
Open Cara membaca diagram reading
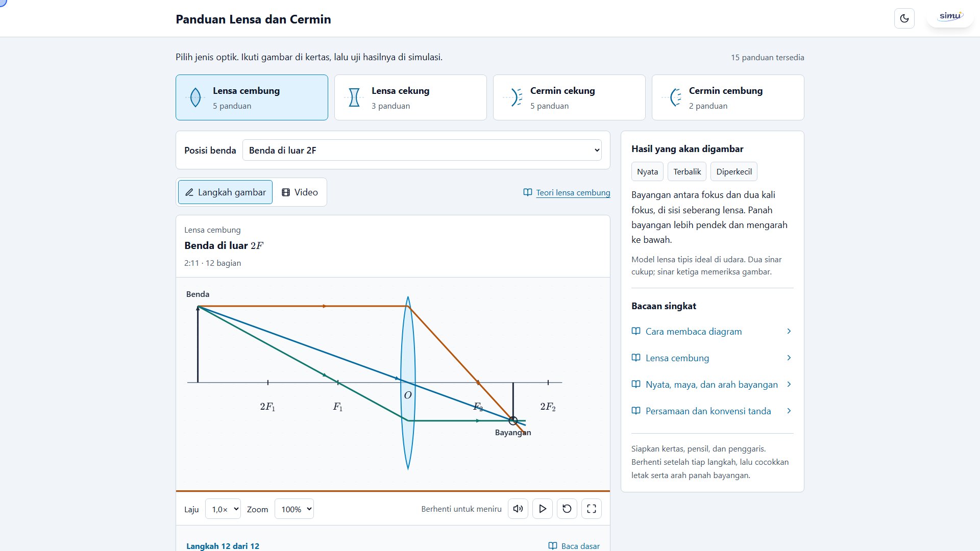tap(712, 332)
